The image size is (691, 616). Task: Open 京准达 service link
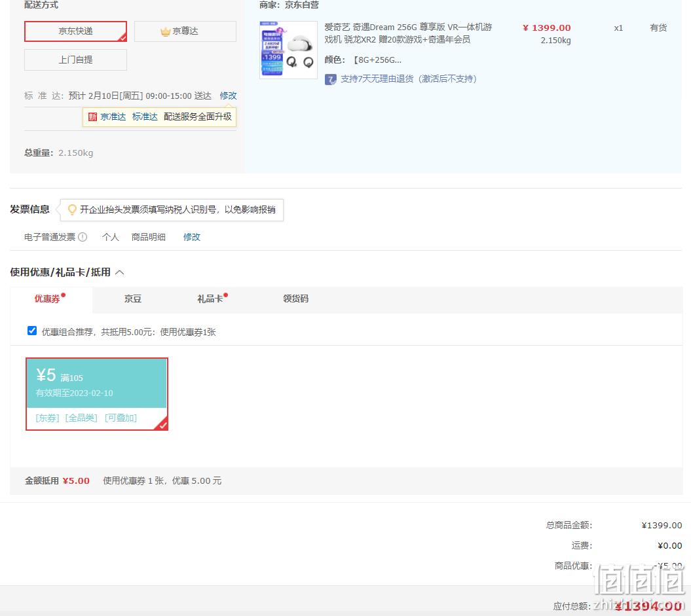click(x=113, y=117)
